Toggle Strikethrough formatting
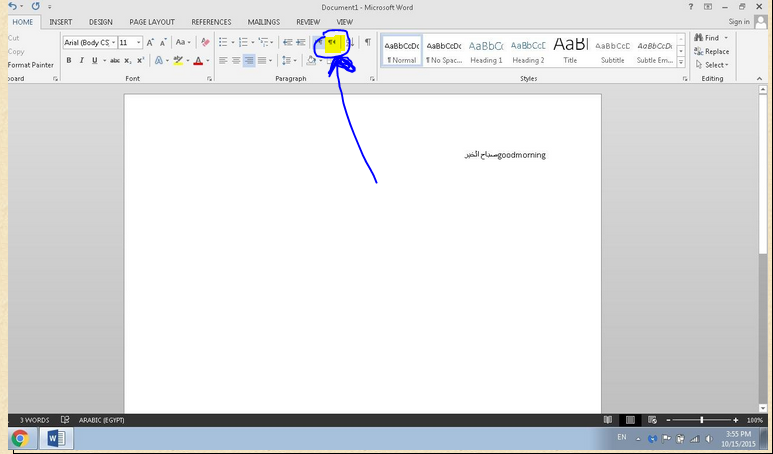This screenshot has width=773, height=454. point(112,60)
